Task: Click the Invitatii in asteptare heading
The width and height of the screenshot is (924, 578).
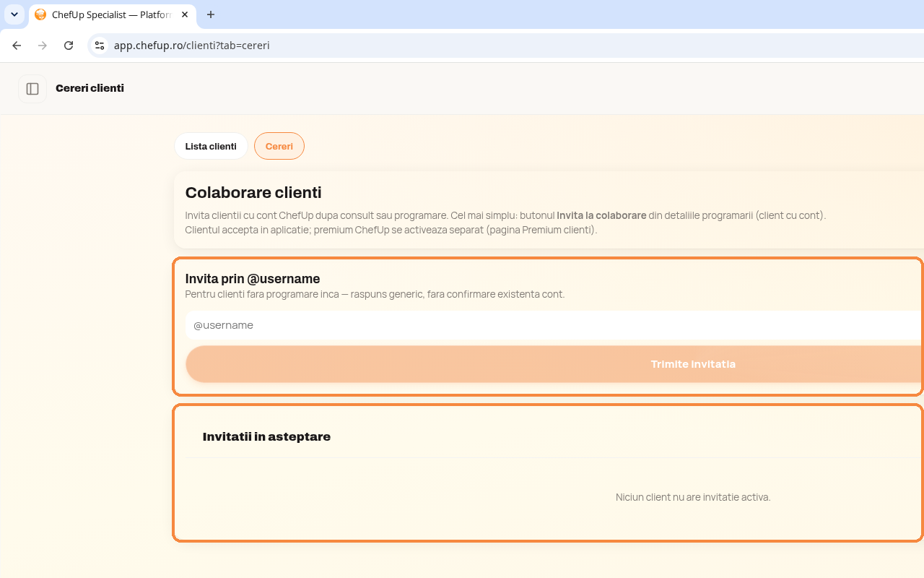Action: click(266, 436)
